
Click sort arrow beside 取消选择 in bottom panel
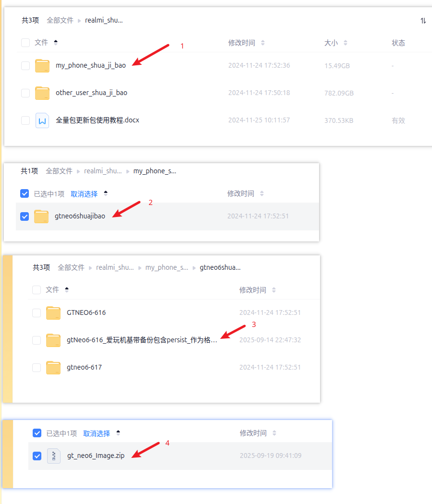pyautogui.click(x=118, y=433)
